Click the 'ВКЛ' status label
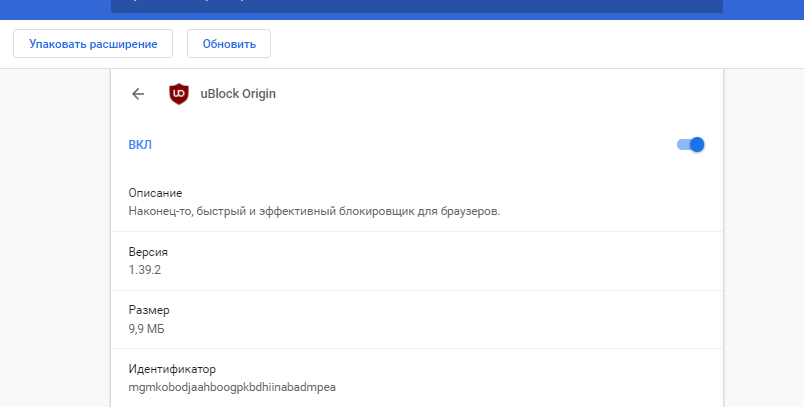The image size is (804, 407). point(140,145)
